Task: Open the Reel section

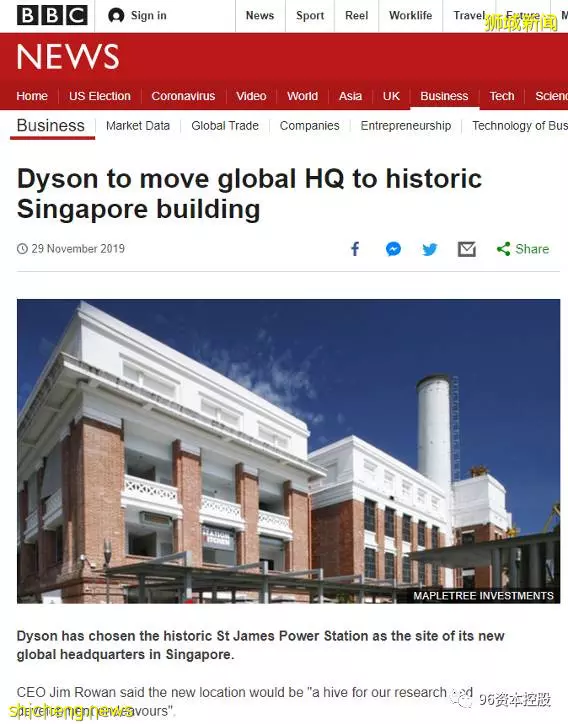Action: coord(357,16)
